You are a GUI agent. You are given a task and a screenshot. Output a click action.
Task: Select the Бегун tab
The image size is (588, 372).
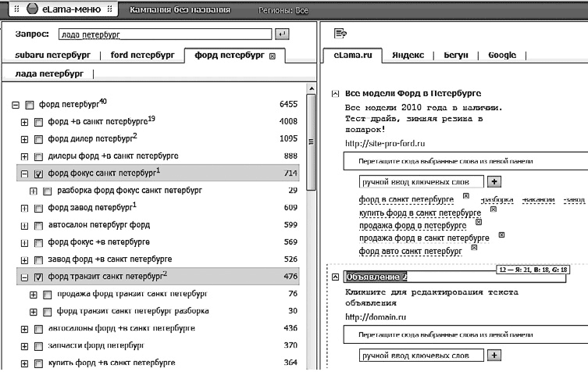tap(456, 55)
